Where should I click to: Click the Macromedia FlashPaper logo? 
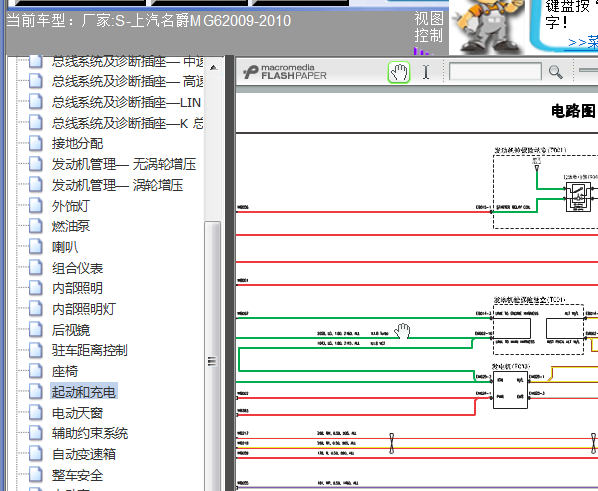[285, 72]
